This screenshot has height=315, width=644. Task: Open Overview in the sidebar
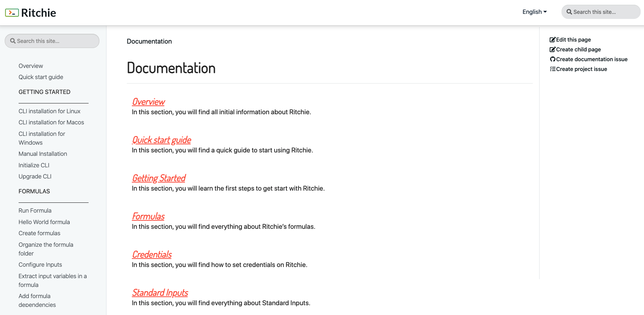point(31,66)
